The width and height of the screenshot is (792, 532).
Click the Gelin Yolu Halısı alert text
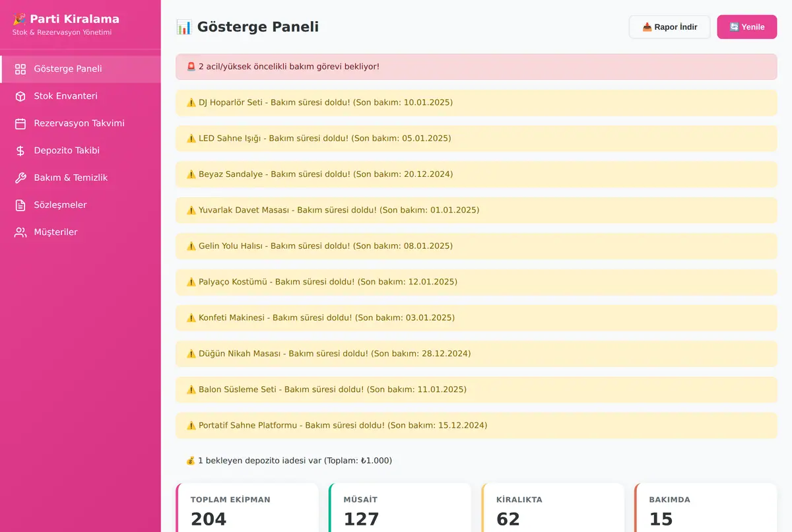(325, 246)
